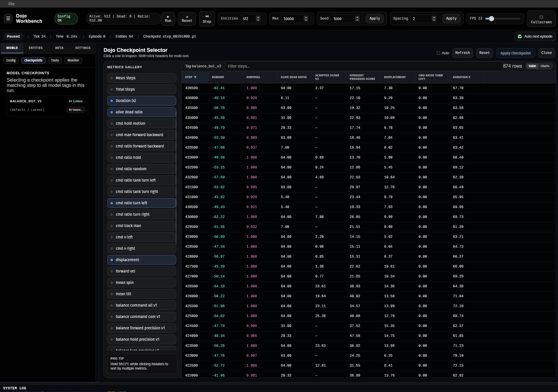Enable the Auto checkbox beside Refresh

point(439,53)
